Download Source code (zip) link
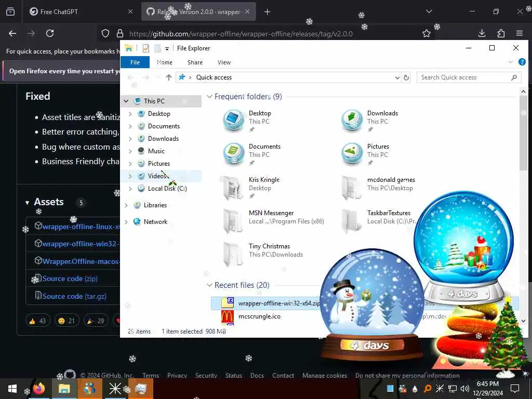Viewport: 532px width, 399px height. pyautogui.click(x=70, y=278)
